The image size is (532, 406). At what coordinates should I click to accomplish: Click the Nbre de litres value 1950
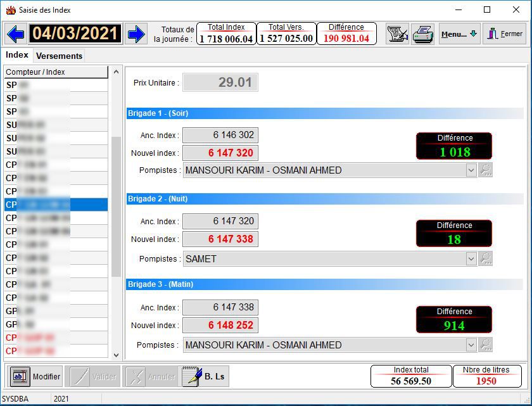486,381
